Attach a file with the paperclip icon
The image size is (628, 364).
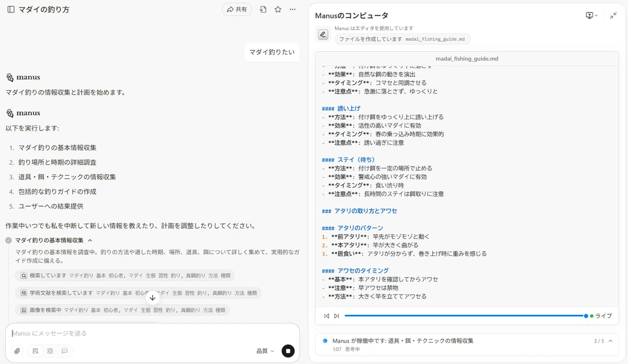tap(17, 351)
